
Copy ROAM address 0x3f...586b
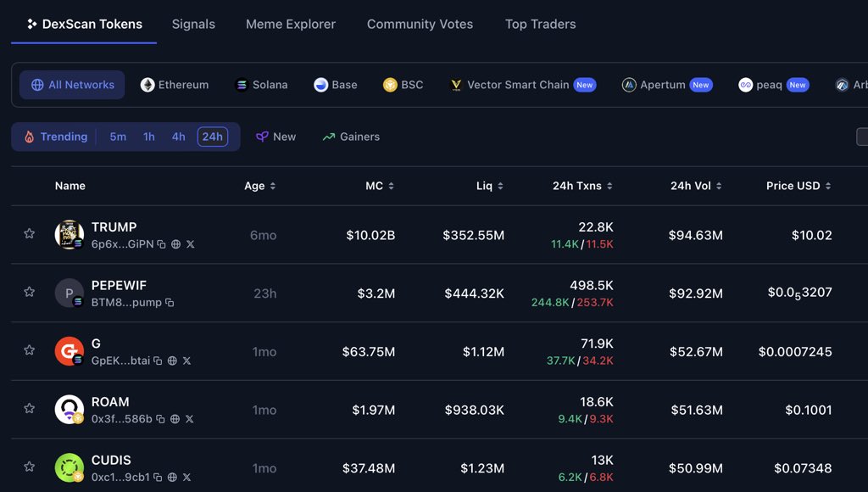point(160,419)
